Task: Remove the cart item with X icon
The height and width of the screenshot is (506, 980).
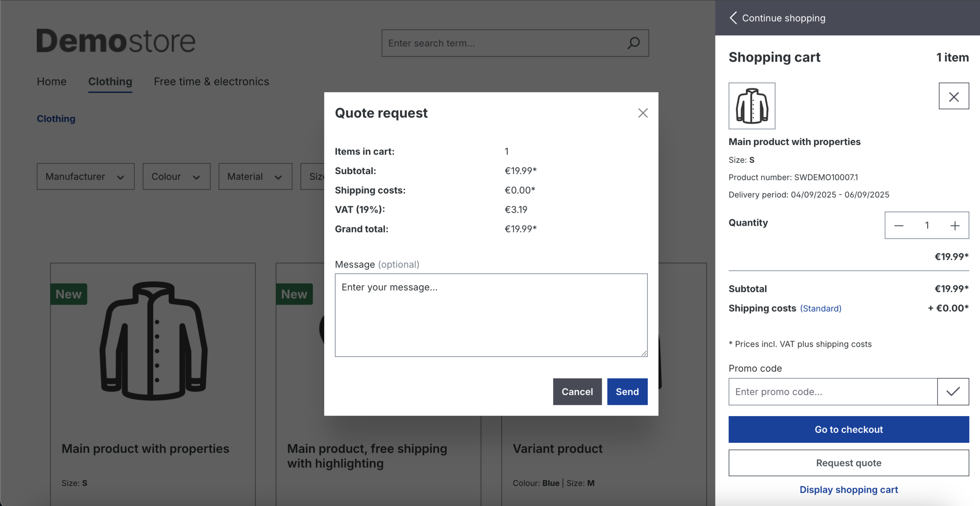Action: coord(954,96)
